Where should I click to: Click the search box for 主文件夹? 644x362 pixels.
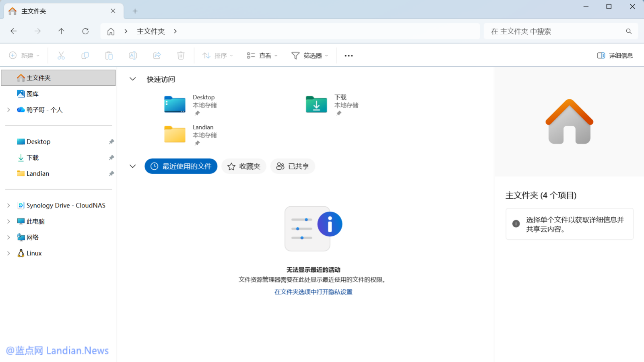[x=555, y=31]
